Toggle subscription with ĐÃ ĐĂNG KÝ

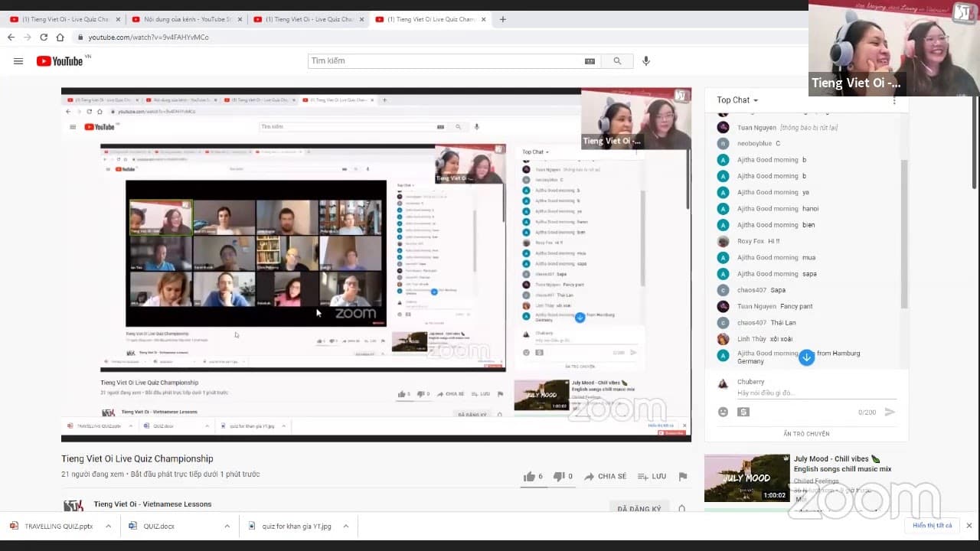[x=639, y=508]
